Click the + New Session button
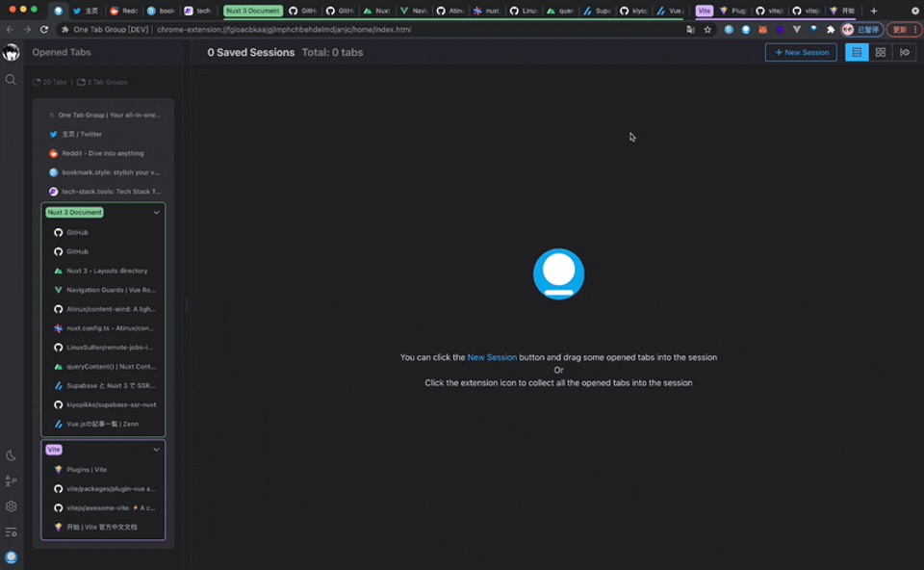This screenshot has height=570, width=924. [x=801, y=52]
